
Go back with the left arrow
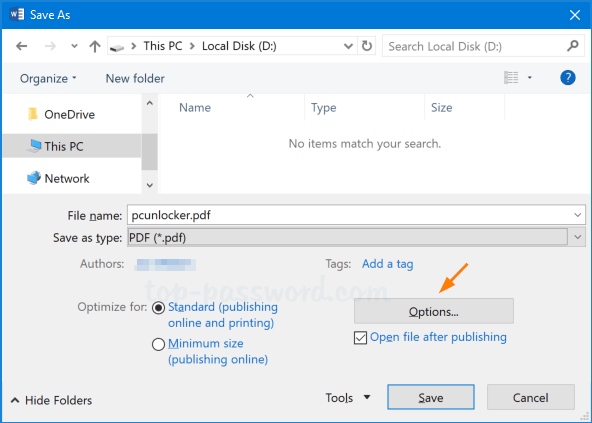pyautogui.click(x=22, y=46)
